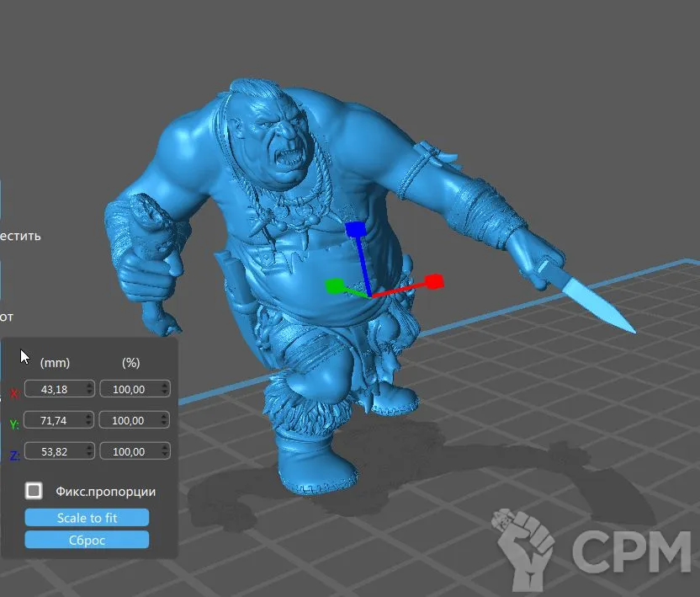Click the X mm spinner arrows
The width and height of the screenshot is (700, 597).
[x=89, y=389]
